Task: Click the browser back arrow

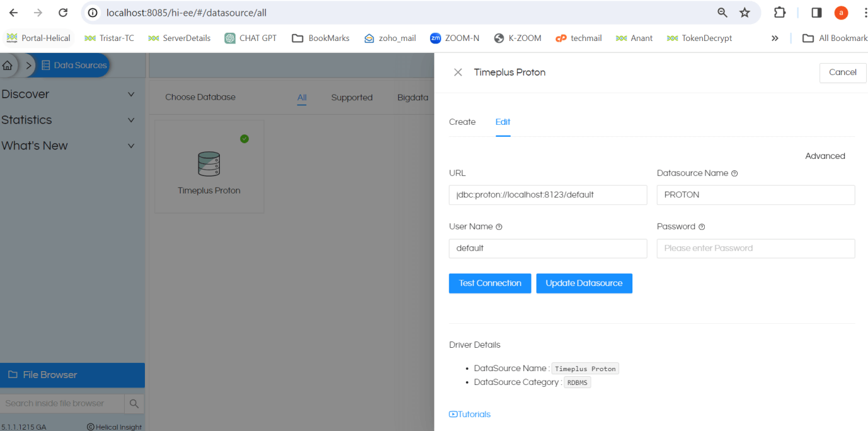Action: tap(13, 13)
